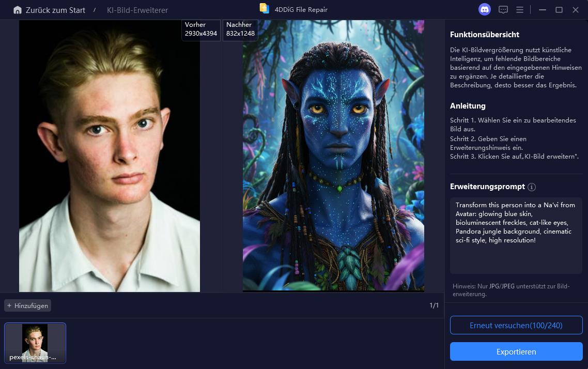The image size is (588, 369).
Task: Click inside the expansion prompt text field
Action: pyautogui.click(x=516, y=235)
